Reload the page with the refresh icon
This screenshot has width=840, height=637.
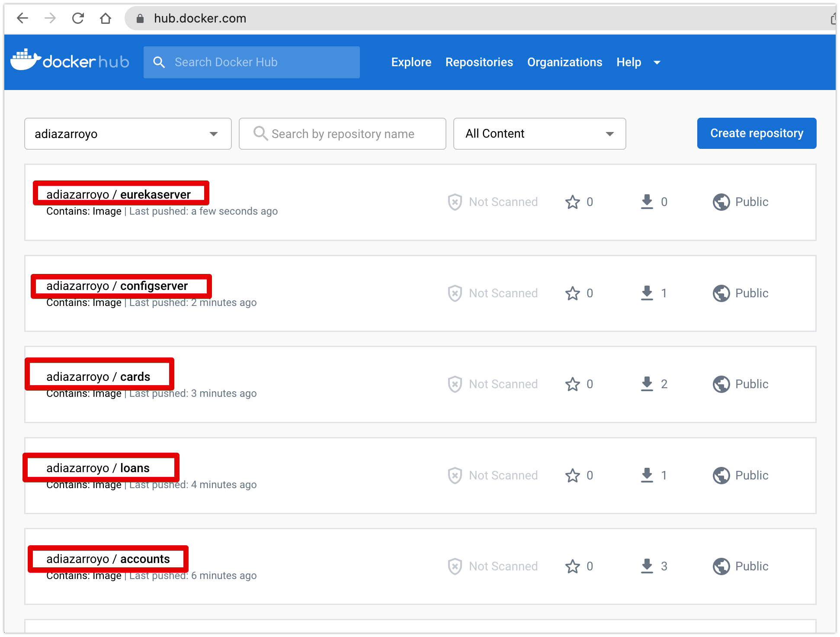coord(78,18)
